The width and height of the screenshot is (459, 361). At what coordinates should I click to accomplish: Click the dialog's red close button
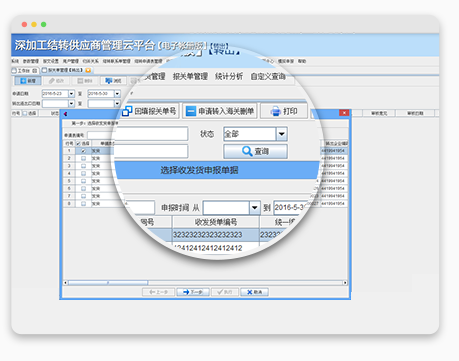coord(344,113)
